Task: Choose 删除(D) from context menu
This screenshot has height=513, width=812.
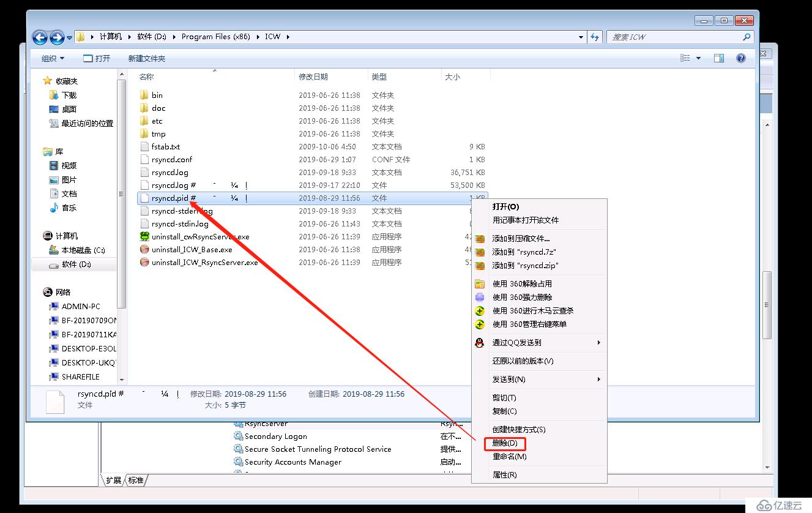Action: (505, 443)
